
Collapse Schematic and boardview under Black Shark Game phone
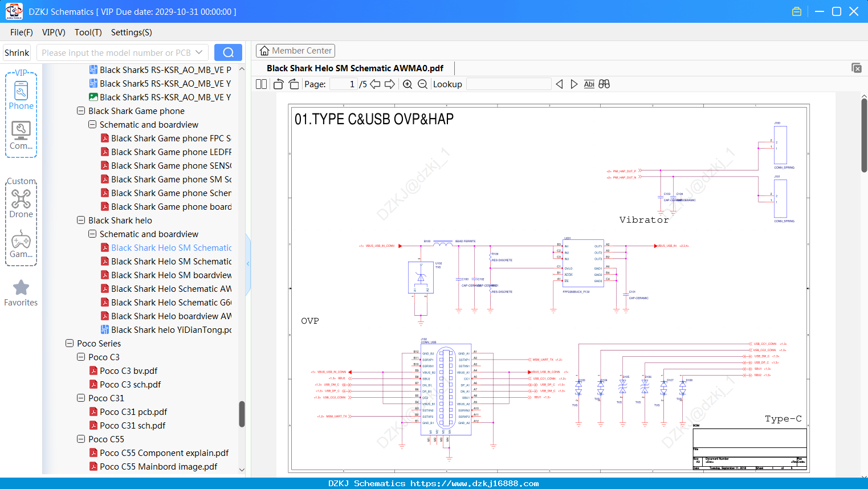pyautogui.click(x=92, y=125)
